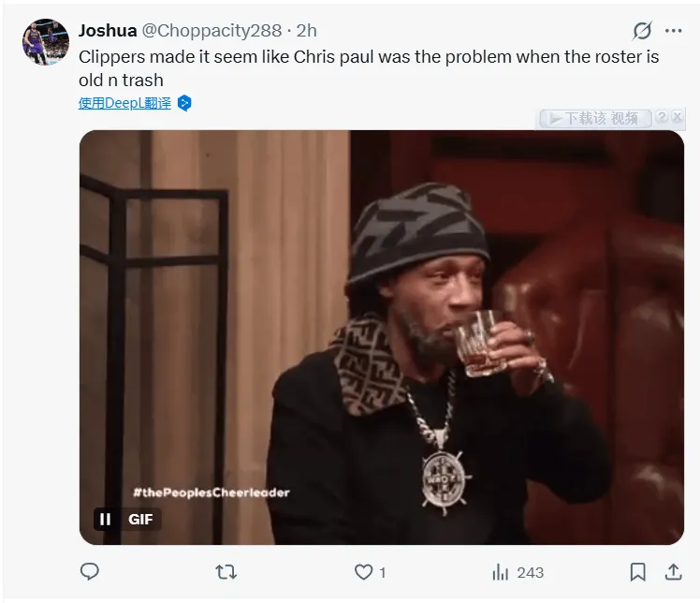Open the tweet's three-dot more menu
This screenshot has height=603, width=700.
click(674, 30)
